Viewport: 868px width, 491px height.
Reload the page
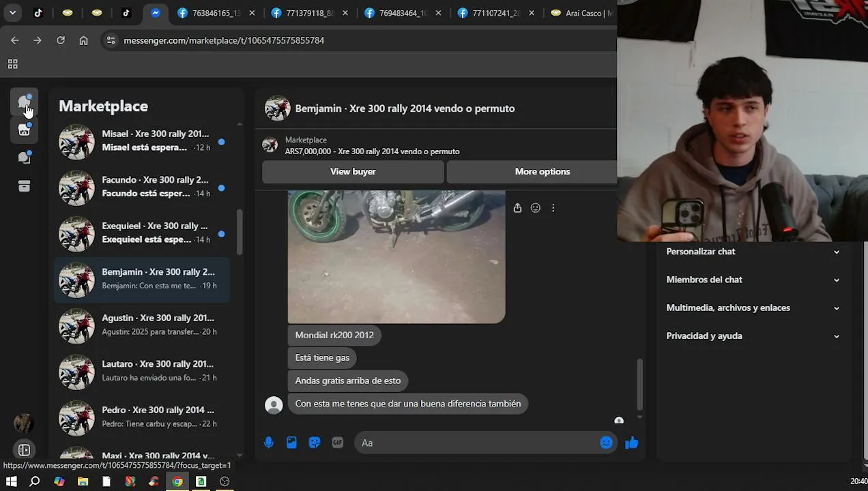click(61, 40)
